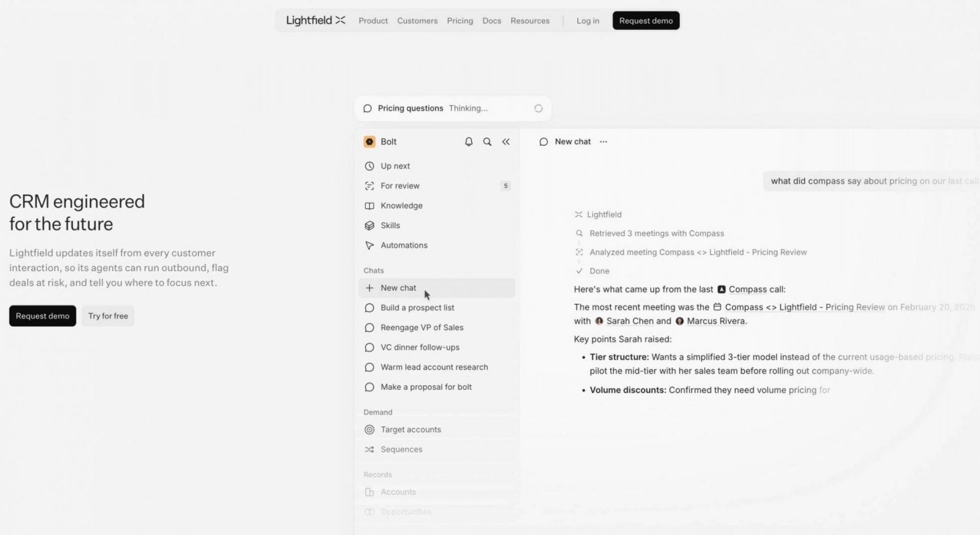Click the Skills cube icon

(369, 226)
